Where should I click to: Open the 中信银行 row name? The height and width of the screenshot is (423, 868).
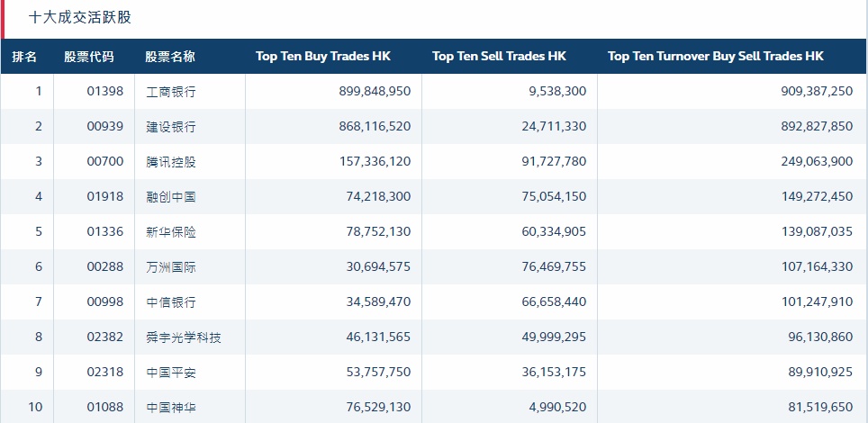[x=171, y=302]
